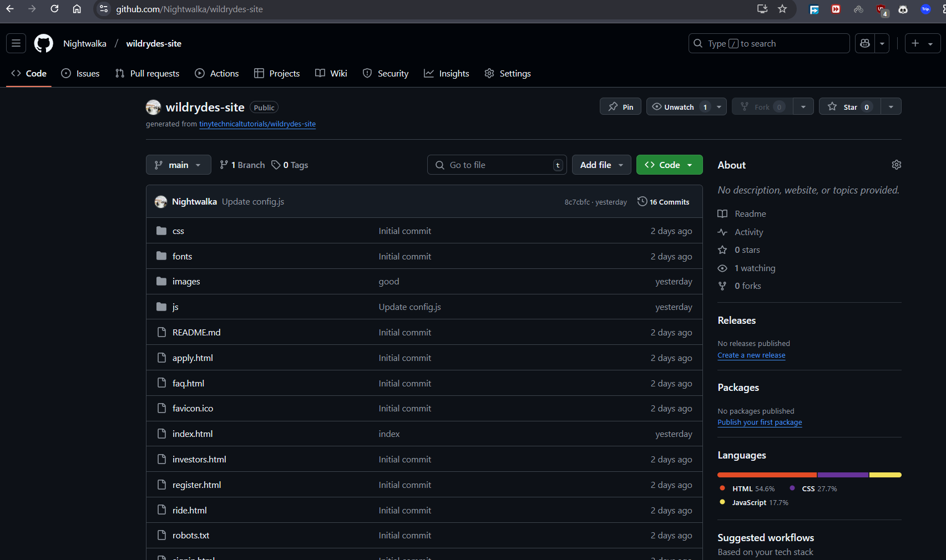Viewport: 946px width, 560px height.
Task: Click the Activity pulse icon
Action: pos(722,232)
